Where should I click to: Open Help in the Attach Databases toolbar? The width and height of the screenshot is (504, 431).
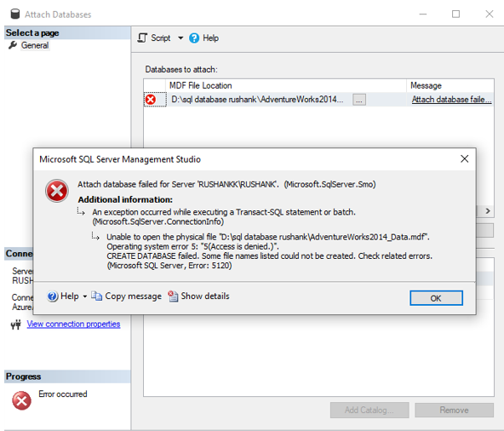(x=203, y=38)
